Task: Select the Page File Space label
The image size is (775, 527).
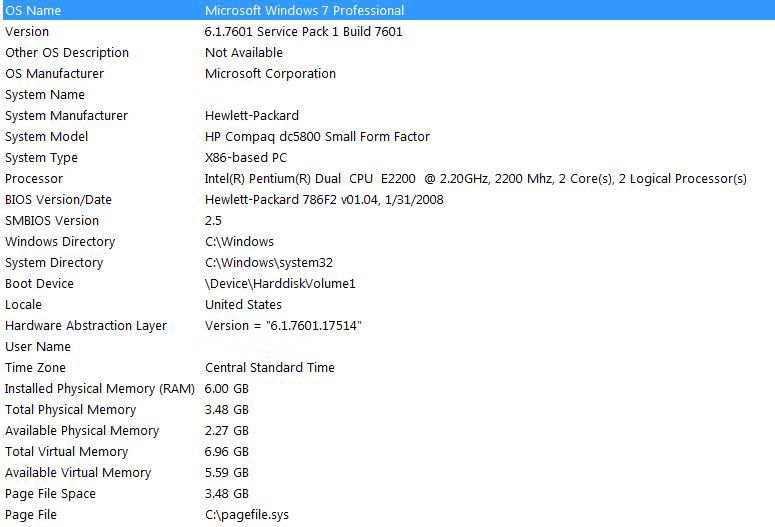Action: 50,494
